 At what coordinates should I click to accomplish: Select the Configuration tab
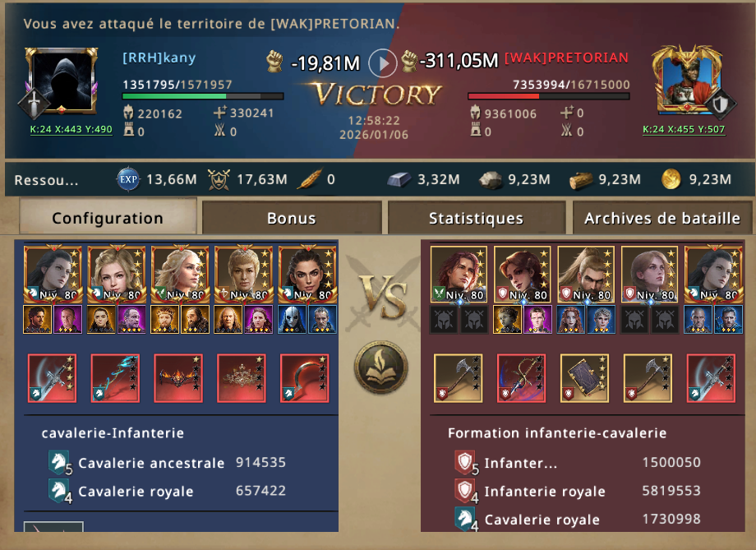tap(108, 217)
